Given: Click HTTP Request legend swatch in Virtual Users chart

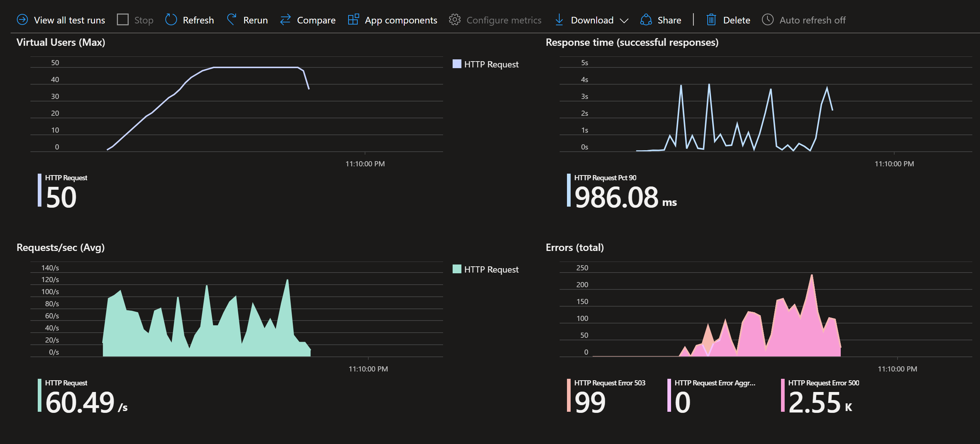Looking at the screenshot, I should tap(457, 63).
